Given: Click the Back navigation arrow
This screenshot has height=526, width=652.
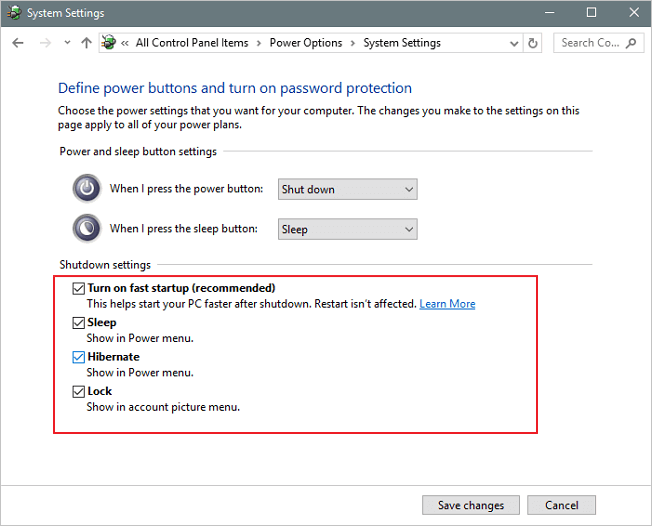Looking at the screenshot, I should point(18,43).
